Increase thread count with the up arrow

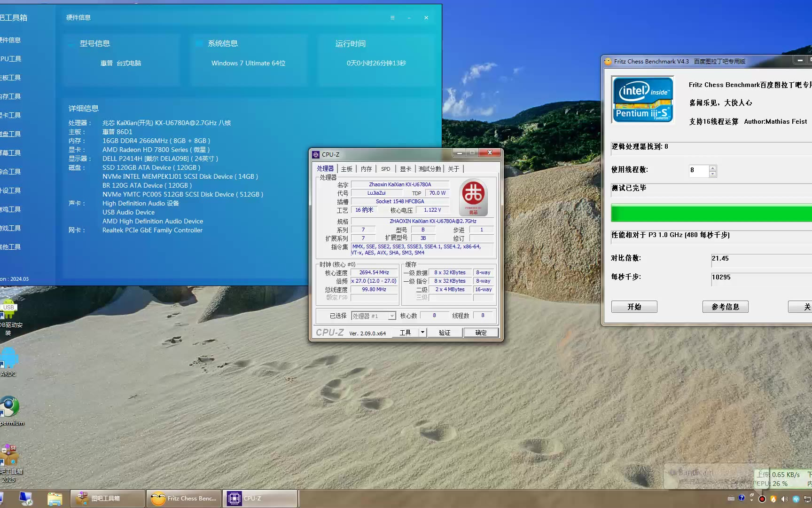(x=713, y=167)
